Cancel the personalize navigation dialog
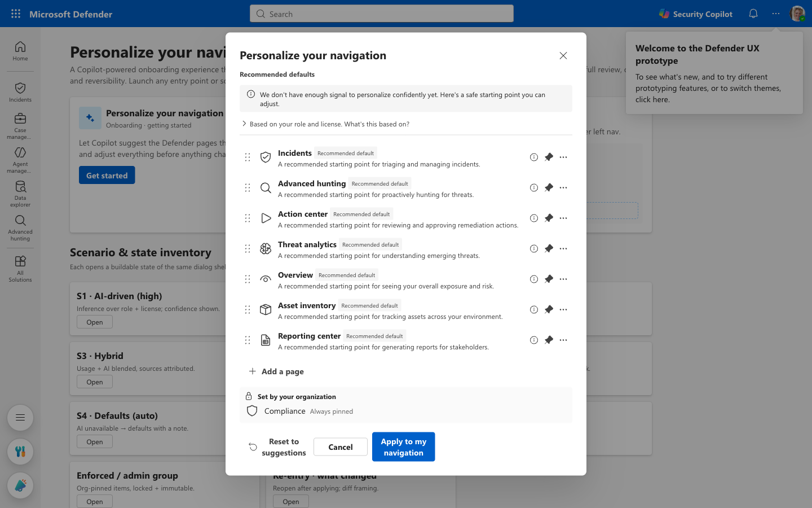 (x=341, y=447)
